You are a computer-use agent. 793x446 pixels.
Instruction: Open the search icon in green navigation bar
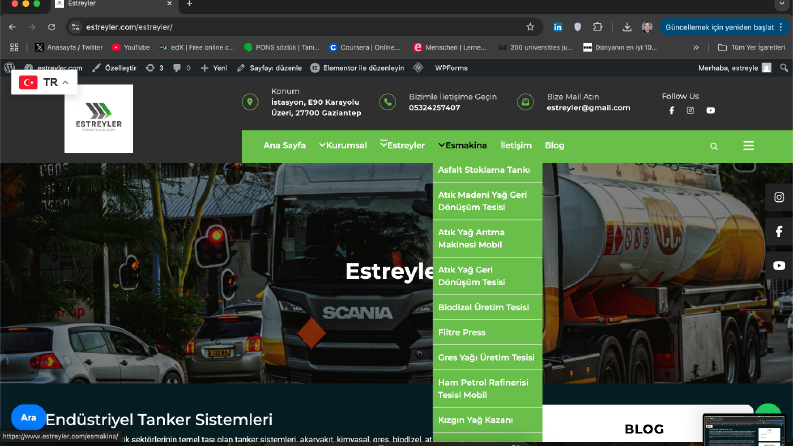coord(714,146)
